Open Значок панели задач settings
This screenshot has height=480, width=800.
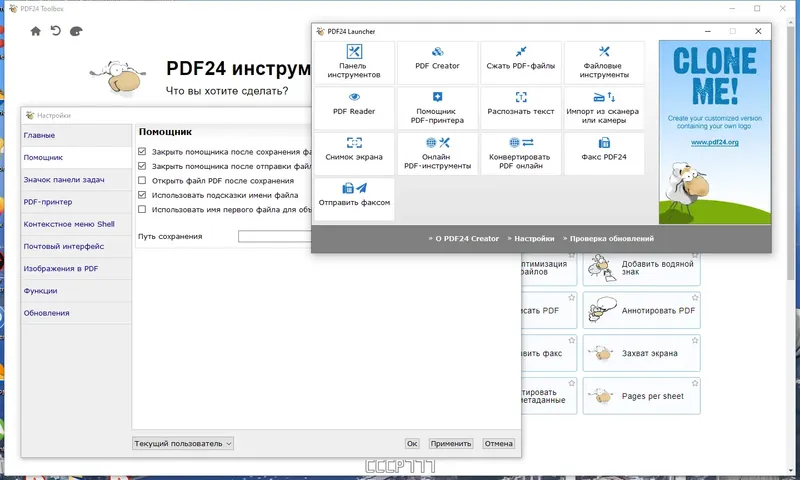[x=77, y=180]
